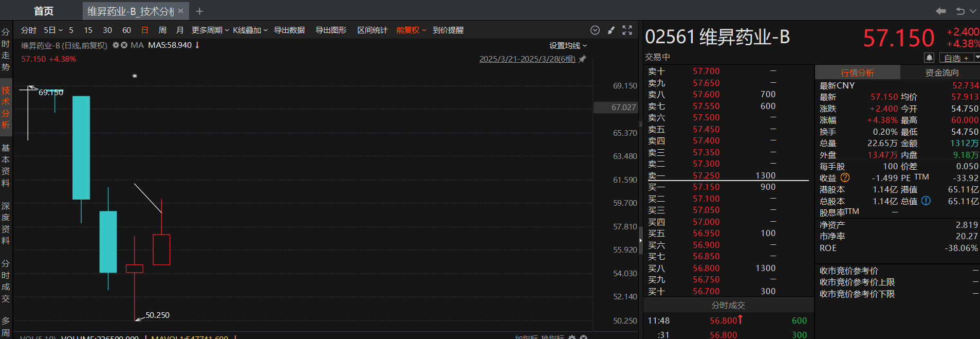Select the 5-minute period
The width and height of the screenshot is (980, 339).
[x=71, y=30]
